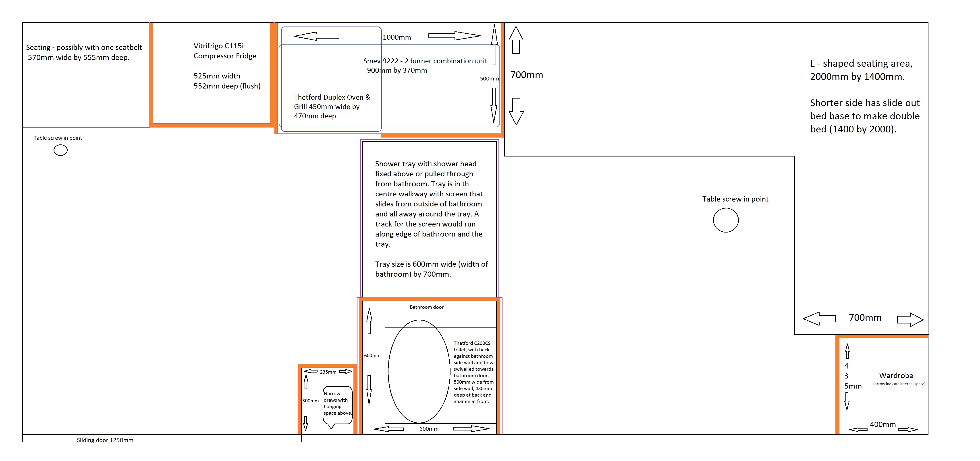Screen dimensions: 980x461
Task: Click the large down arrow below vertical '700mm'
Action: click(516, 111)
